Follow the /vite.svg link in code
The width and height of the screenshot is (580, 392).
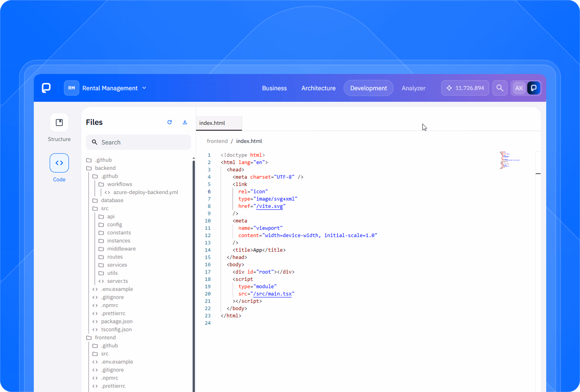[x=269, y=206]
